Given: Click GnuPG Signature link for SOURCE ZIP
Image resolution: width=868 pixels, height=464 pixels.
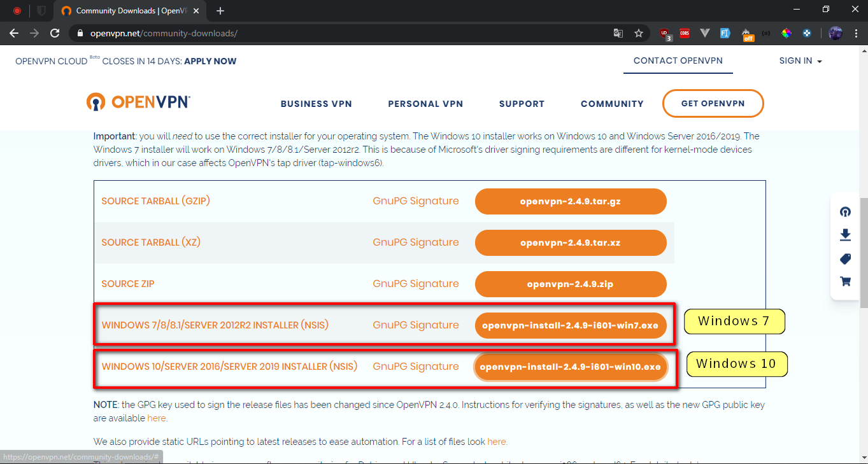Looking at the screenshot, I should (x=415, y=284).
